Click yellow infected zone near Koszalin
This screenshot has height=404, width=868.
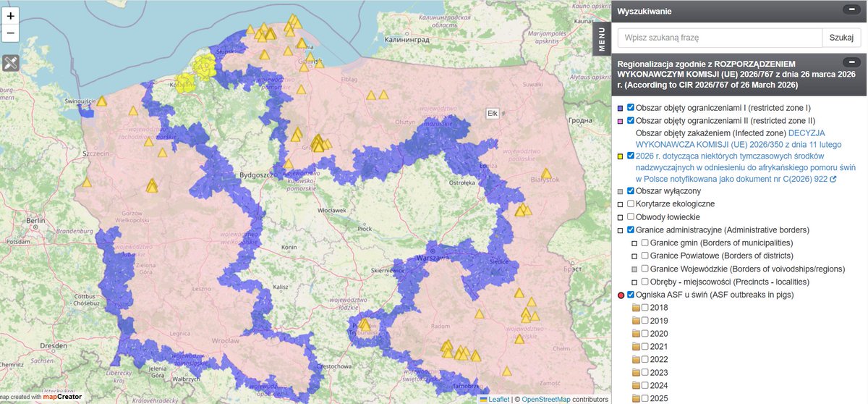tap(185, 81)
